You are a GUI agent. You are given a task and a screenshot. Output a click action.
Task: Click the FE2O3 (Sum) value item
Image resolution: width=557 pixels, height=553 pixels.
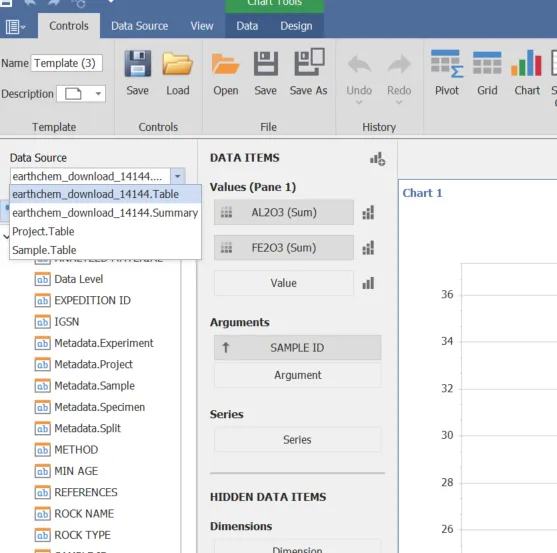(x=283, y=248)
